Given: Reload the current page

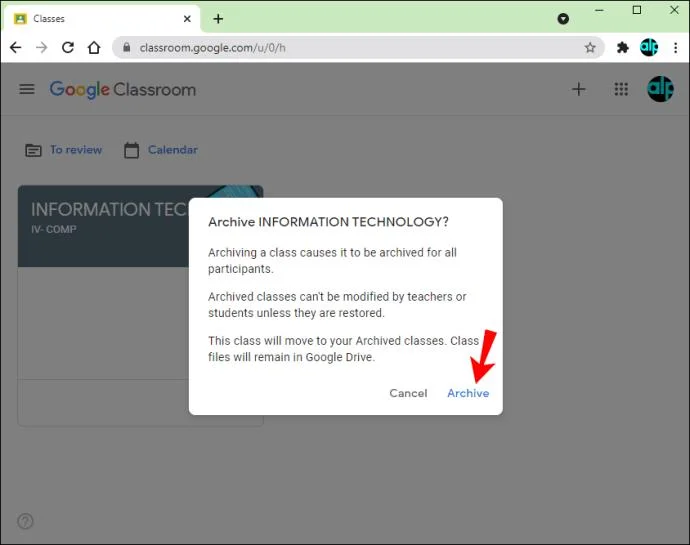Looking at the screenshot, I should point(68,48).
